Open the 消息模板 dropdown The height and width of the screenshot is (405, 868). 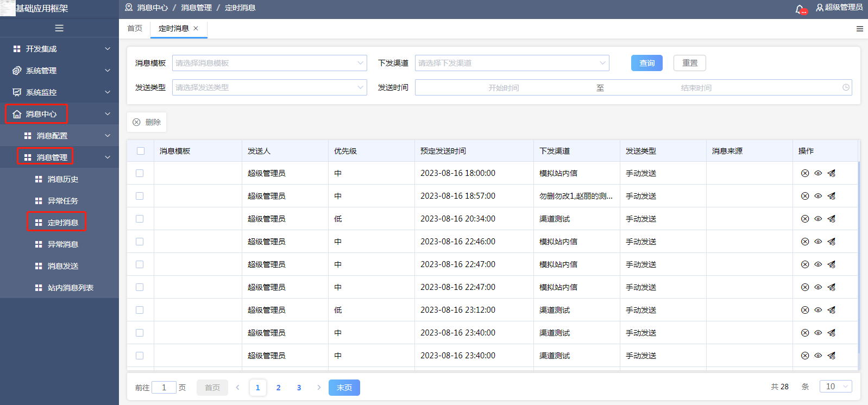pos(269,63)
